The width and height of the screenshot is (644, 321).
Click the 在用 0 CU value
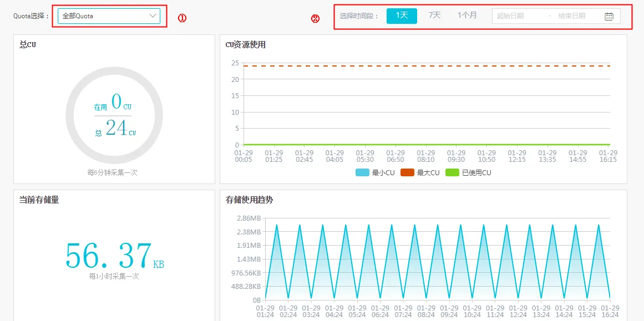tap(113, 103)
